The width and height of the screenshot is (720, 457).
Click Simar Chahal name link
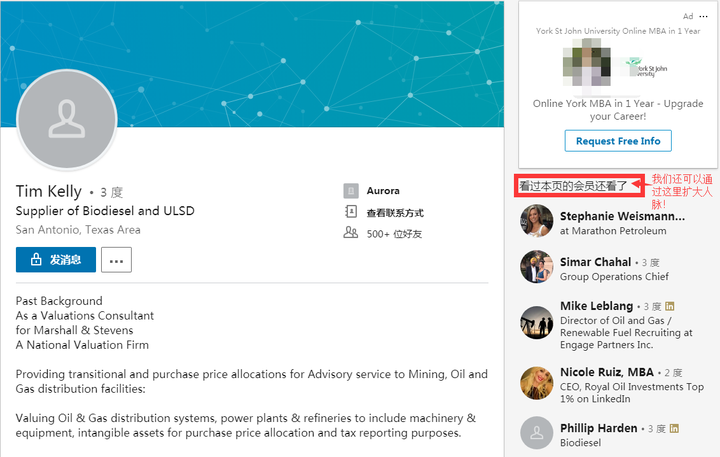[596, 262]
